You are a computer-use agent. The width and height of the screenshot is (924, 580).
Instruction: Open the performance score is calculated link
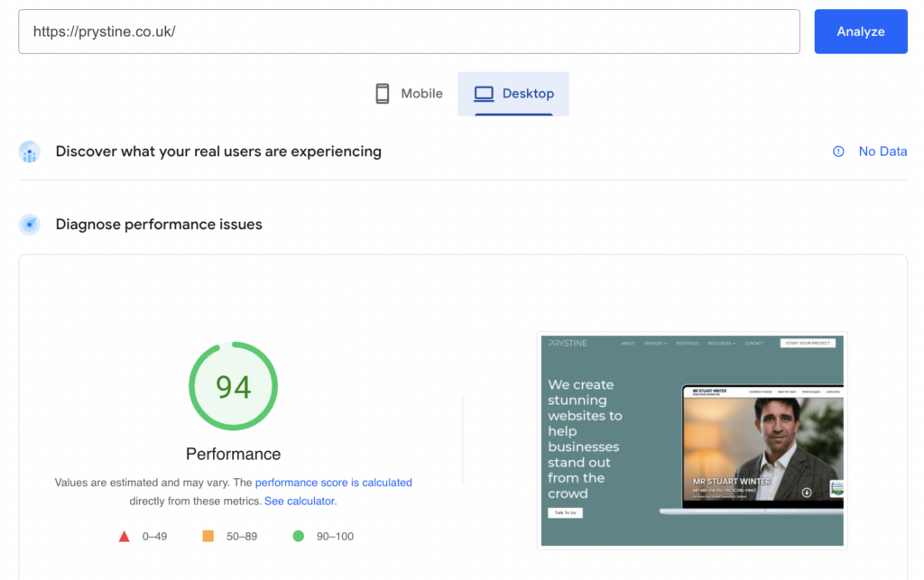tap(334, 483)
